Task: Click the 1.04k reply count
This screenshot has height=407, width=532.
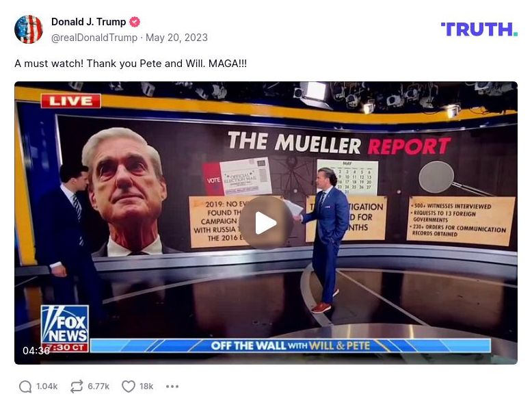Action: tap(46, 386)
